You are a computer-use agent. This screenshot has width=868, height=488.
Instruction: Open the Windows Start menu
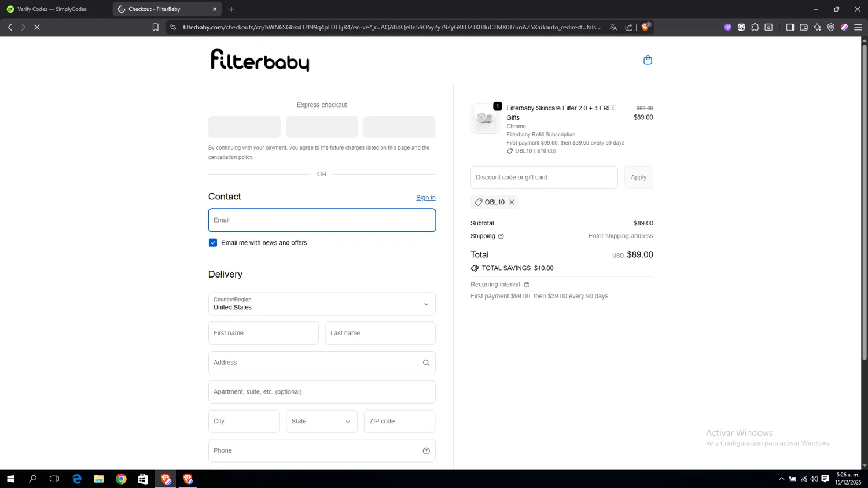click(x=10, y=479)
